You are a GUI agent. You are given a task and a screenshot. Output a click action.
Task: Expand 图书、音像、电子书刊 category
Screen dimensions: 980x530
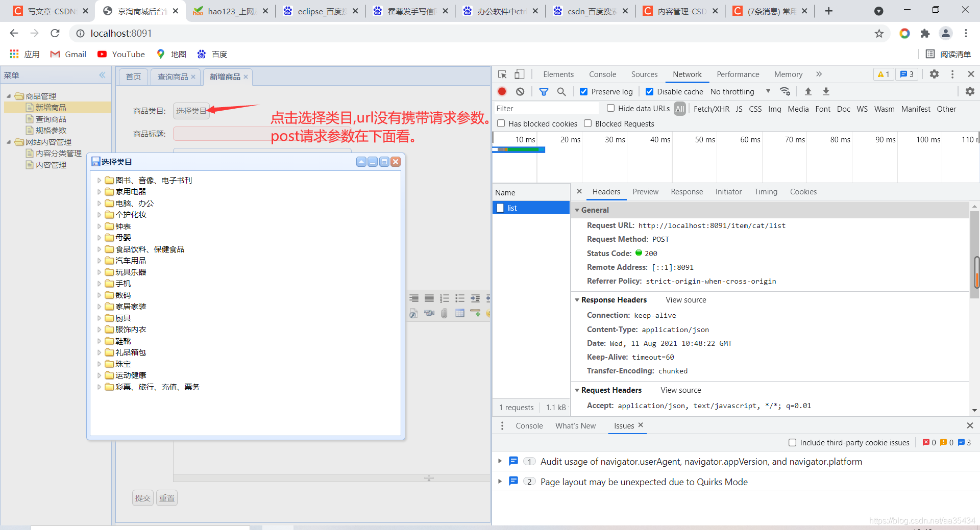[x=100, y=181]
